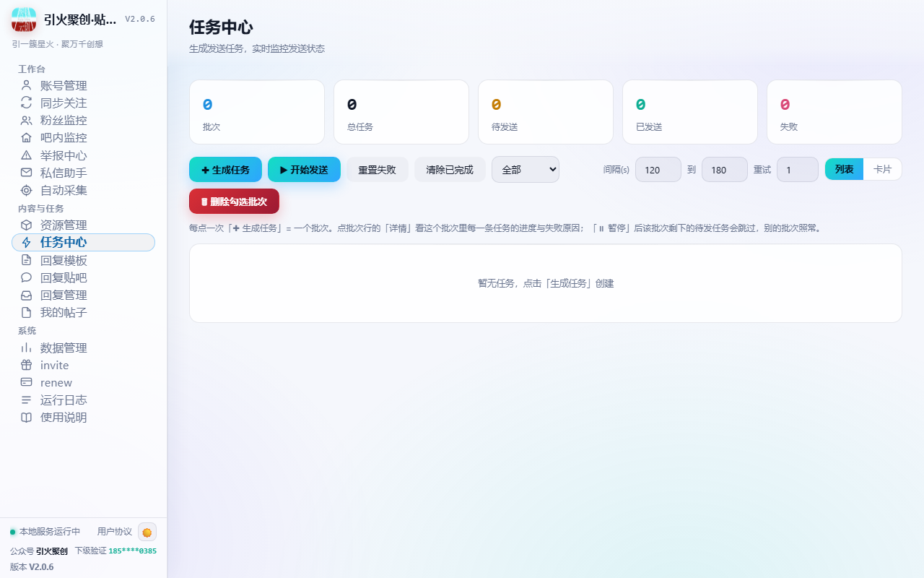Click the warning triangle icon beside 举报中心
The width and height of the screenshot is (924, 578).
(27, 155)
